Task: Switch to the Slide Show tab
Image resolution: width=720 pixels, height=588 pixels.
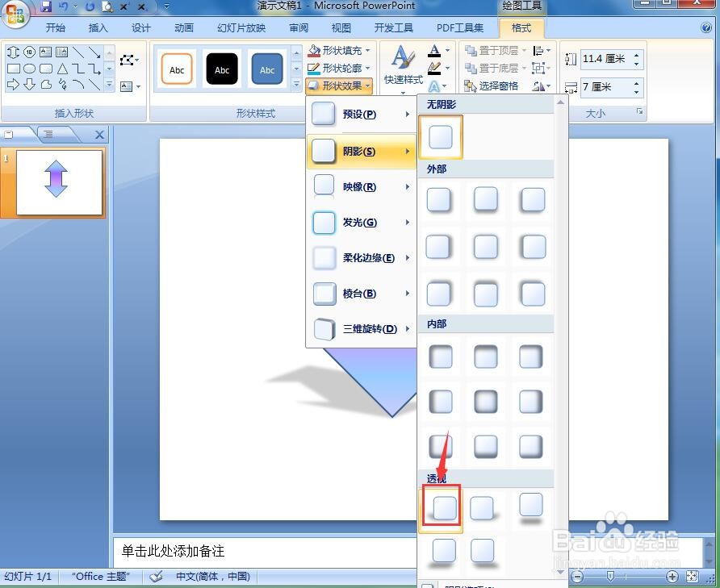Action: pyautogui.click(x=241, y=28)
